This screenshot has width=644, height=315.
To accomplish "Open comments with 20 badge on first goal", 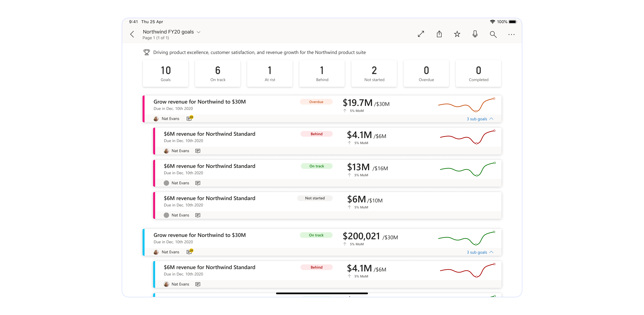I will 190,118.
